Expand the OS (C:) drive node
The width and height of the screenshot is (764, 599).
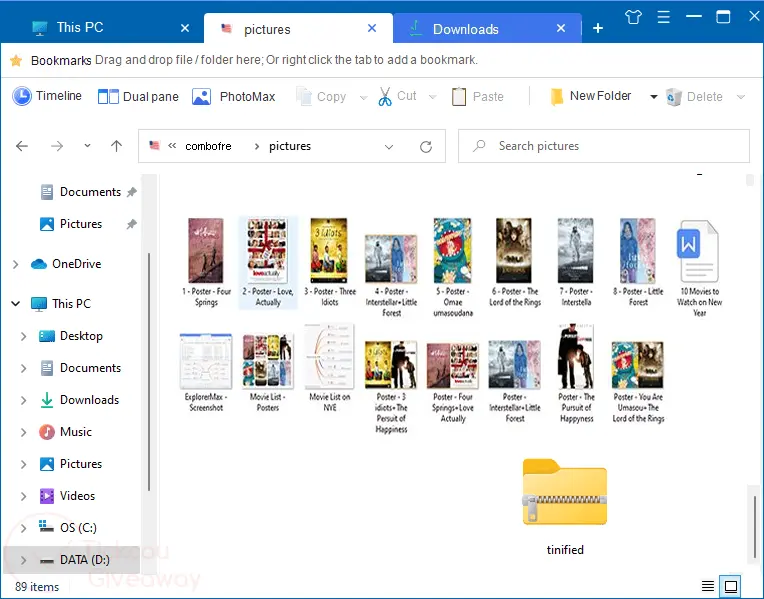pos(23,528)
